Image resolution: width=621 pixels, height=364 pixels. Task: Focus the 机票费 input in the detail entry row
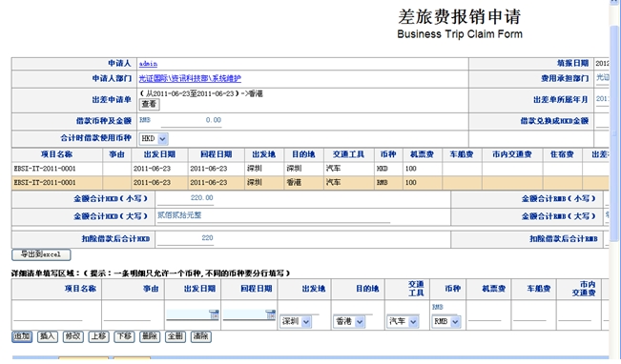click(x=486, y=315)
